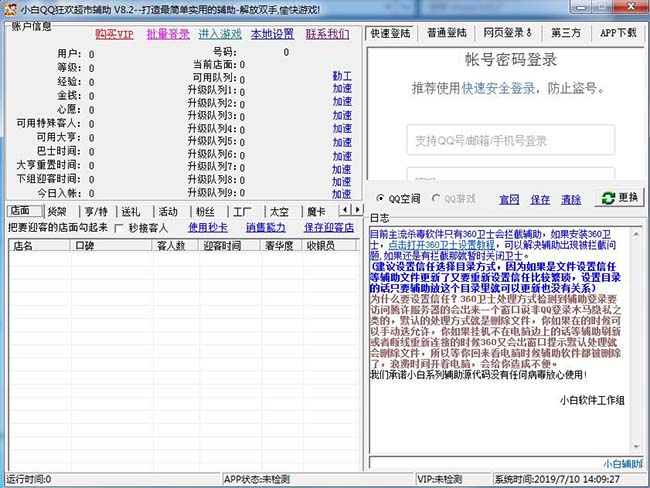
Task: Open 本地设置 settings link
Action: [272, 34]
